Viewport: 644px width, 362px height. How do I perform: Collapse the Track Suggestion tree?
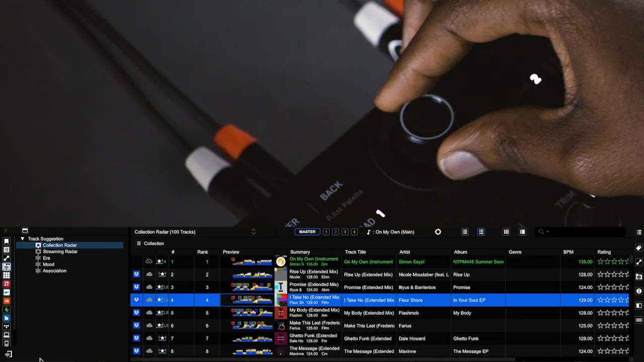click(22, 239)
